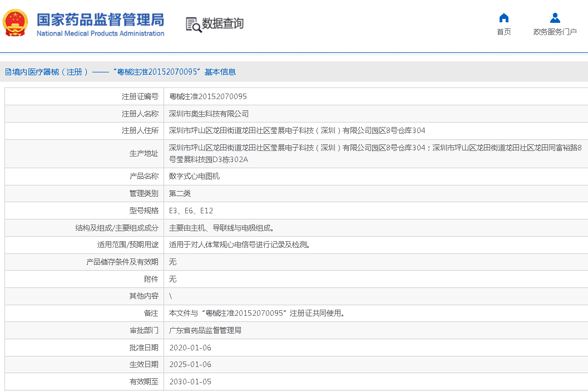Click the small document icon before 境内医疗器械
The image size is (588, 391).
(8, 72)
